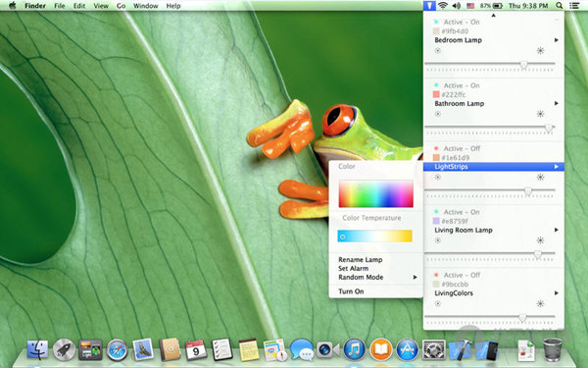The height and width of the screenshot is (368, 588).
Task: Click Living Room Lamp brightness slider
Action: (490, 255)
